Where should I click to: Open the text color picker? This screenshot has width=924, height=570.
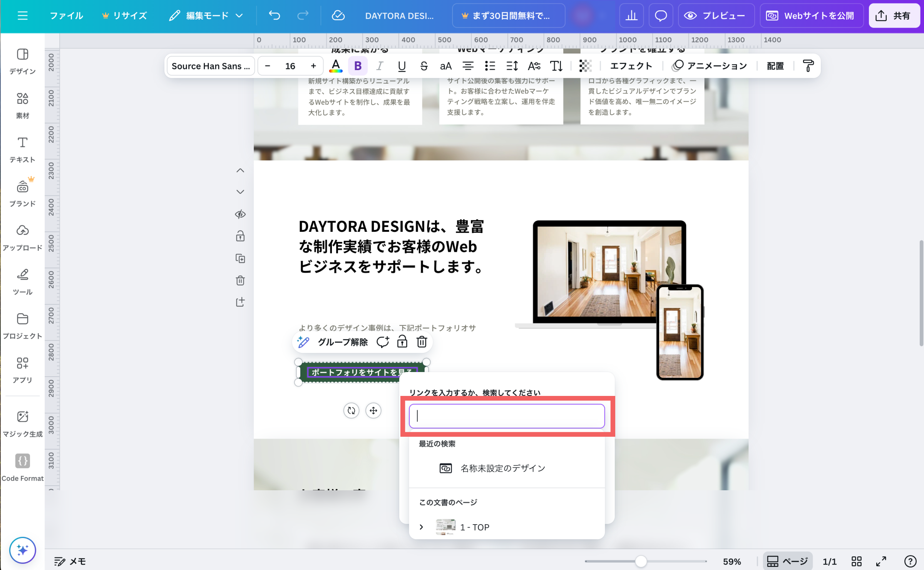(336, 66)
